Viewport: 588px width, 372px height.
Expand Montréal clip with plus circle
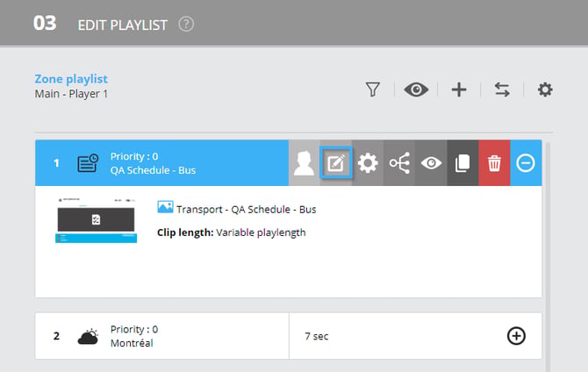516,336
